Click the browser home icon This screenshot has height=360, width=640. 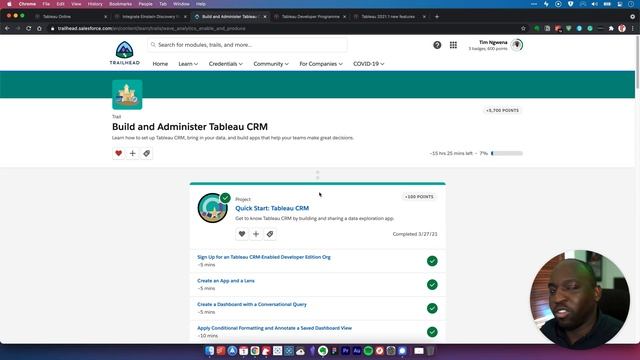tap(39, 28)
